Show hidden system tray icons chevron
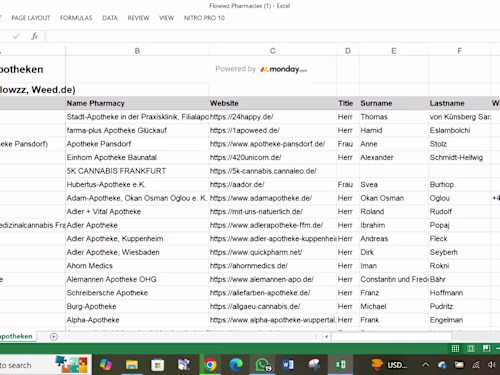The image size is (500, 375). tap(426, 365)
